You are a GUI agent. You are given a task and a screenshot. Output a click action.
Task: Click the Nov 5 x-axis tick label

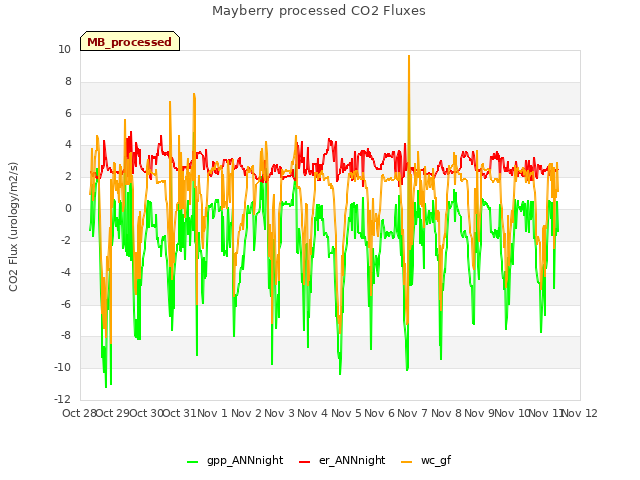(346, 413)
